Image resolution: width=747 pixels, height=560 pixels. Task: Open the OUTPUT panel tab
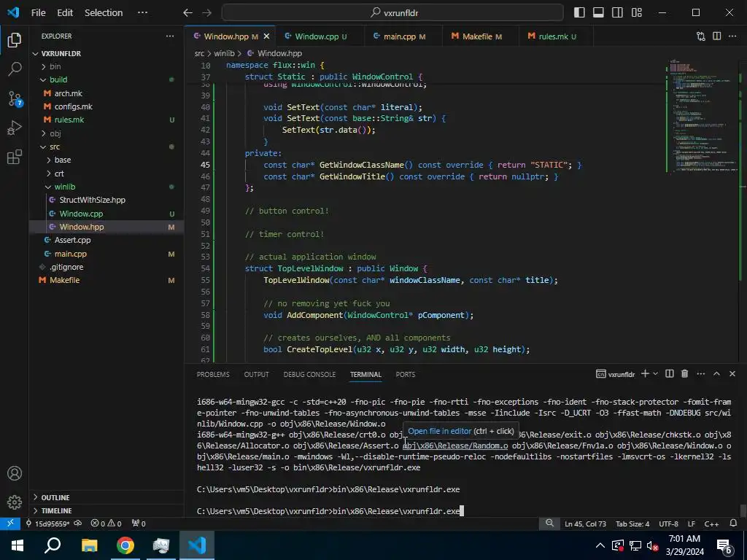pyautogui.click(x=256, y=374)
